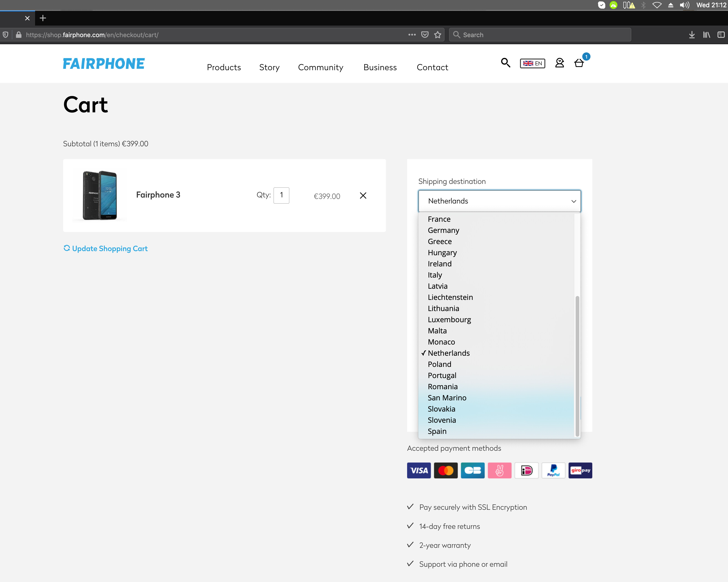
Task: Toggle the browser sidebar icon
Action: click(x=721, y=35)
